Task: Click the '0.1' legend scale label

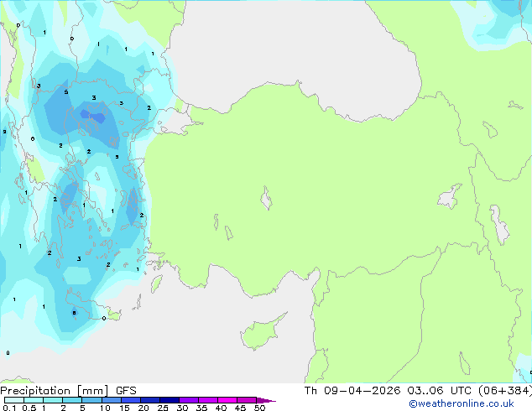Action: click(x=9, y=408)
